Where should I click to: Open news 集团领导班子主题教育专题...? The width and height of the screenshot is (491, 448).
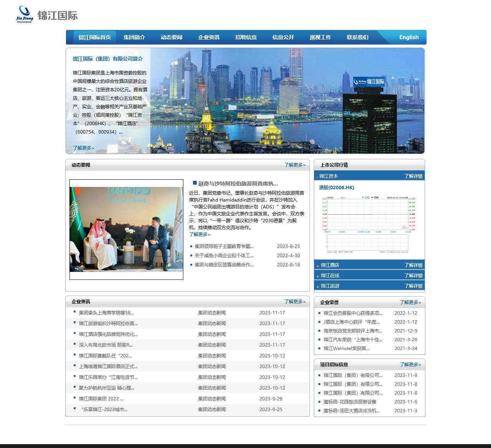coord(224,246)
